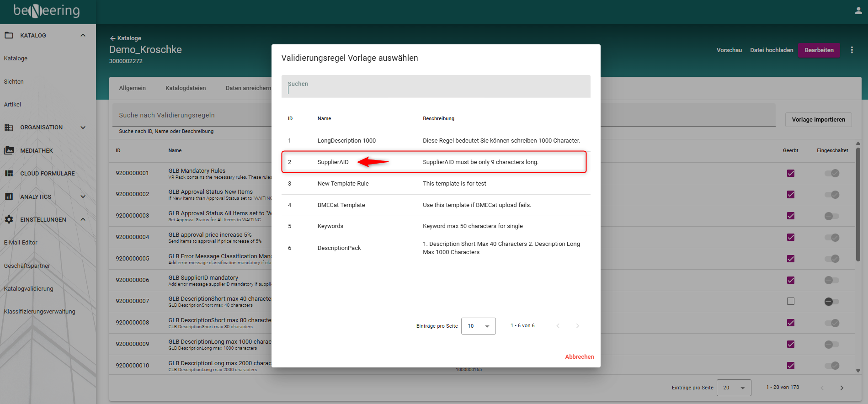Open dialog entries per page dropdown
The image size is (868, 404).
pos(478,326)
